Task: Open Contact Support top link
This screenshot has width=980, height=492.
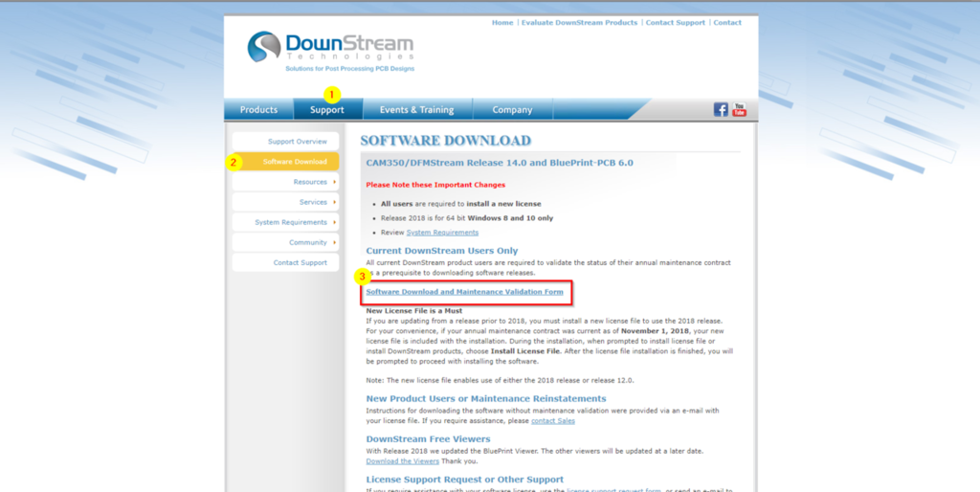Action: pyautogui.click(x=675, y=23)
